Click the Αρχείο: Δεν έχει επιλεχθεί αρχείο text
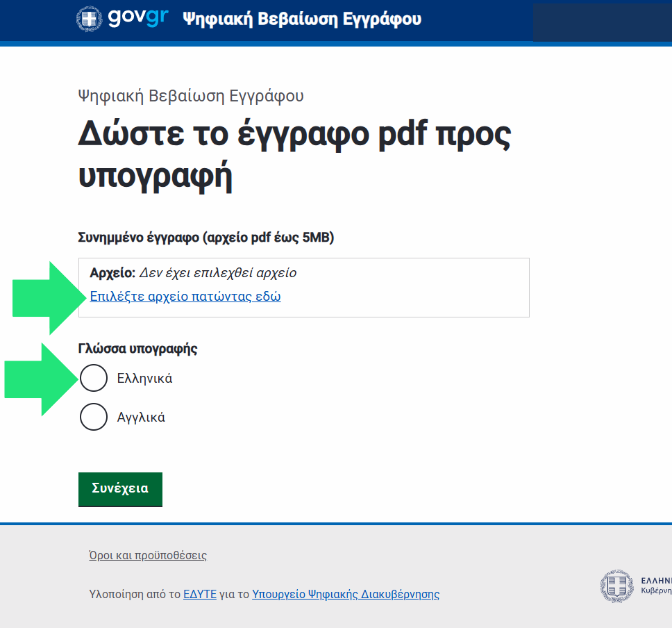This screenshot has height=628, width=672. click(193, 273)
